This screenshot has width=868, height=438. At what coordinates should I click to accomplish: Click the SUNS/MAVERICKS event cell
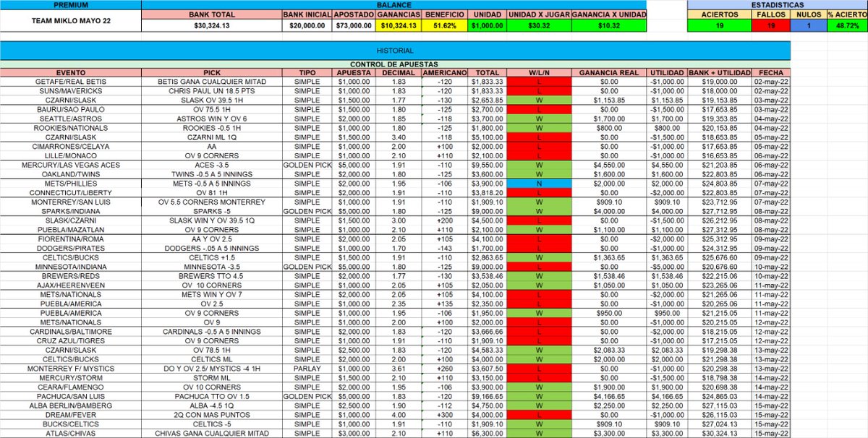click(x=70, y=90)
